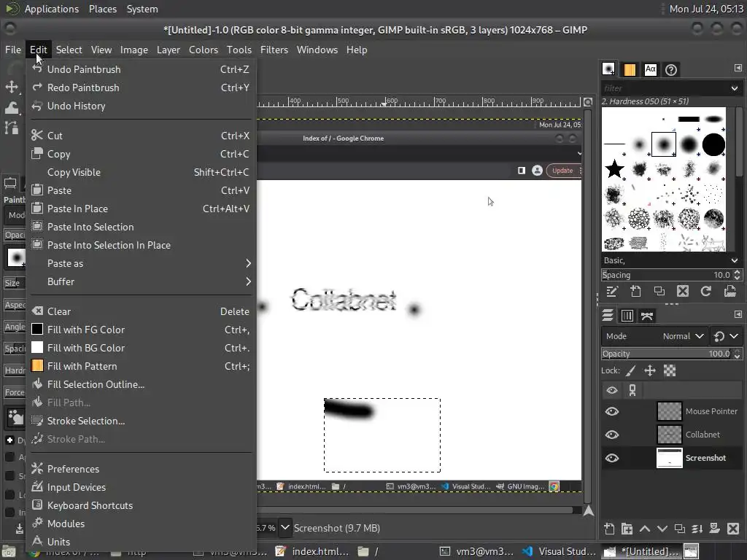Image resolution: width=747 pixels, height=560 pixels.
Task: Open the zoom percentage dropdown
Action: (x=285, y=528)
